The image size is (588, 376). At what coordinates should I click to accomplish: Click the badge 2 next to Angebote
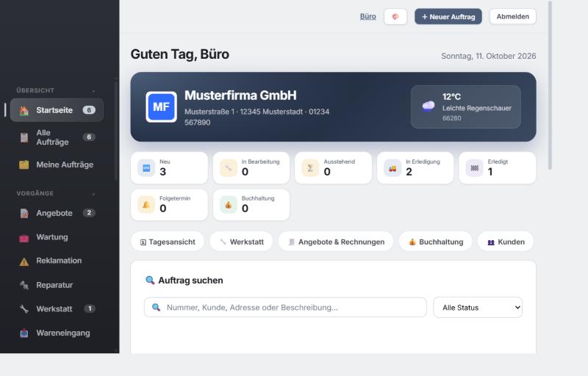(x=89, y=213)
